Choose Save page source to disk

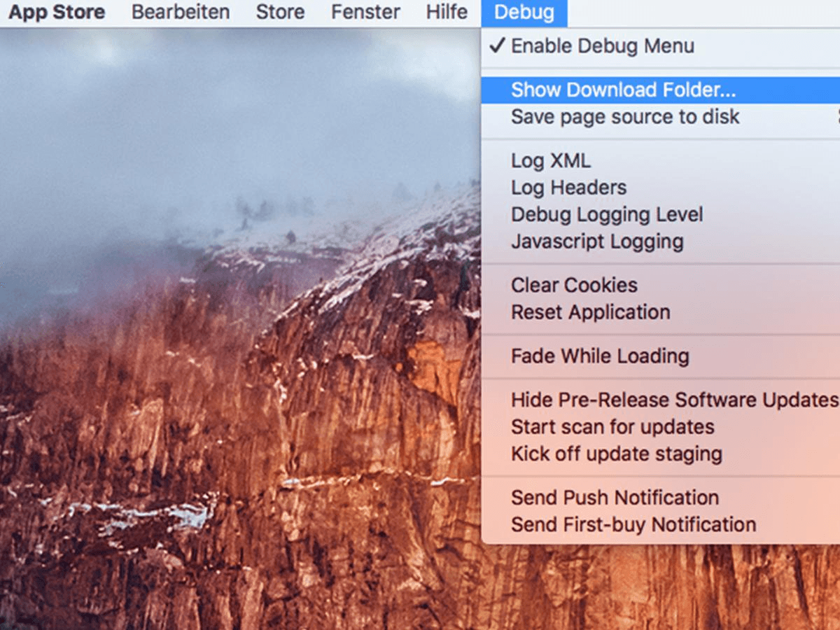625,117
